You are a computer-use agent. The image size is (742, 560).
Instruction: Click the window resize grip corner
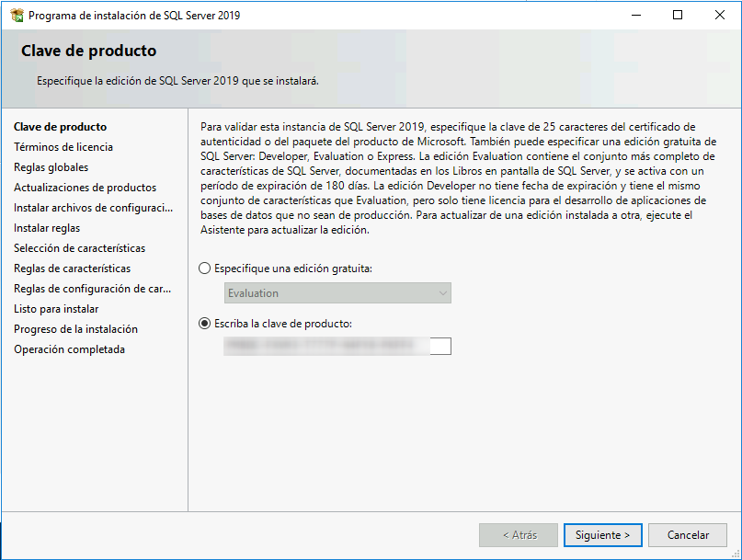[736, 554]
